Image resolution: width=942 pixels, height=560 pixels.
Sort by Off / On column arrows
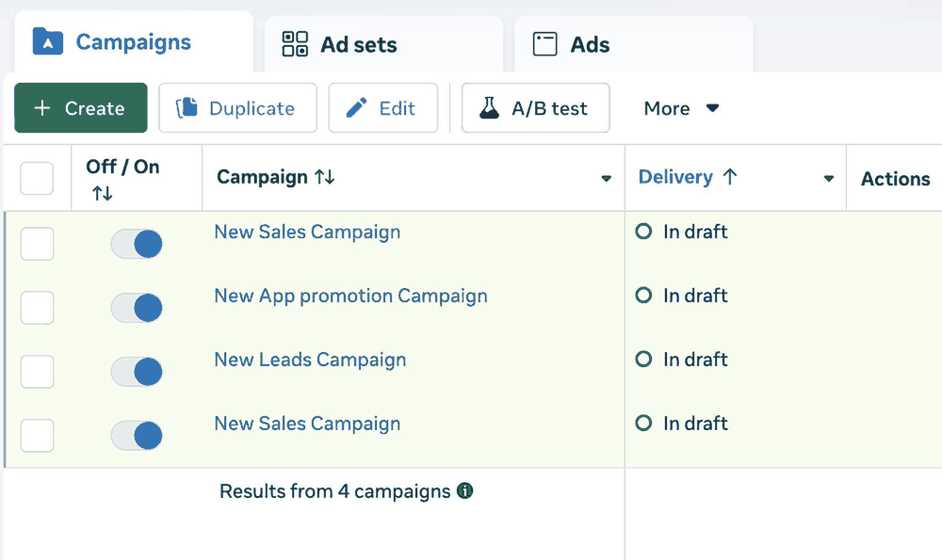[102, 193]
